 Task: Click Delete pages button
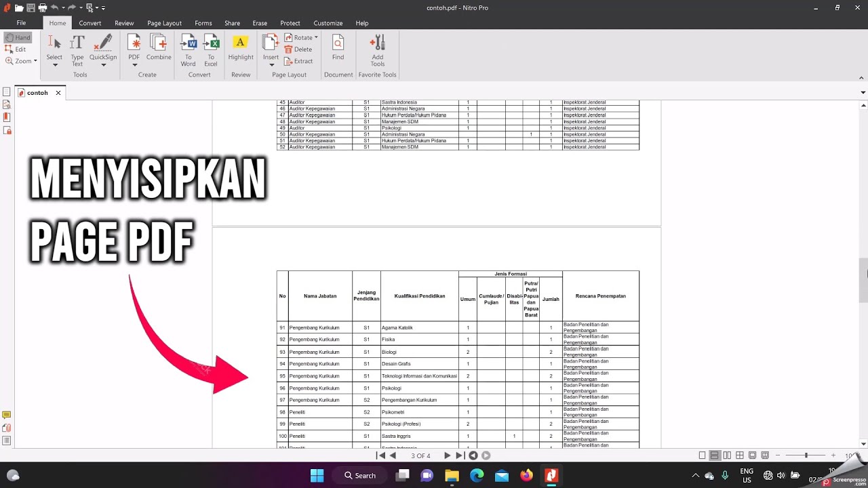pos(298,49)
